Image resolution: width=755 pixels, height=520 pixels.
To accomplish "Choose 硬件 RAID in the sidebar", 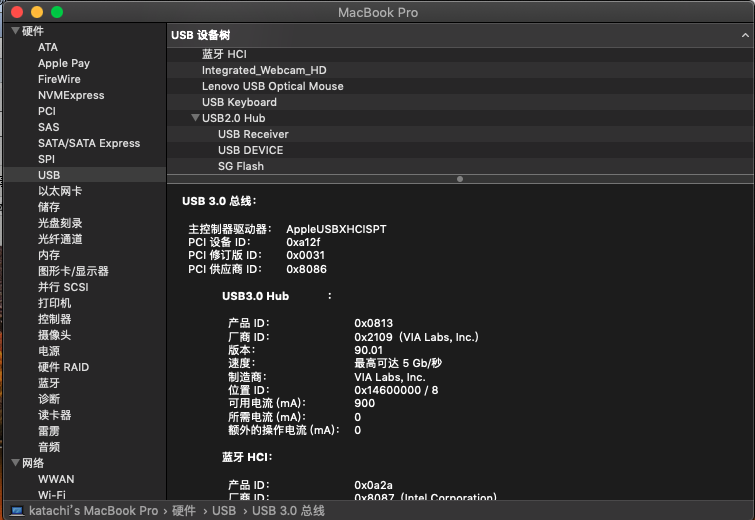I will [63, 367].
